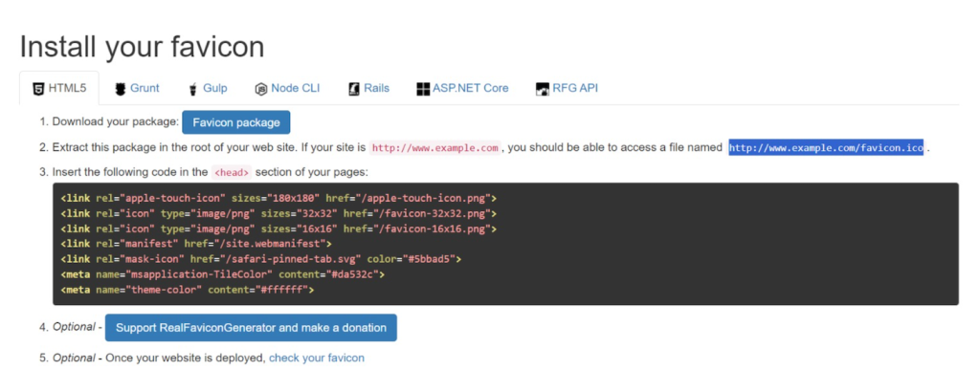
Task: Click the RFG API icon
Action: click(543, 89)
